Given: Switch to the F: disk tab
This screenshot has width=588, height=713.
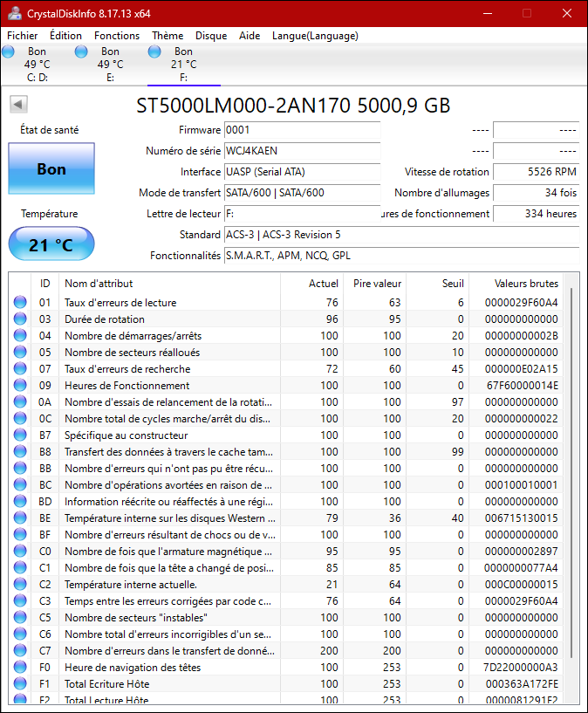Looking at the screenshot, I should tap(183, 65).
